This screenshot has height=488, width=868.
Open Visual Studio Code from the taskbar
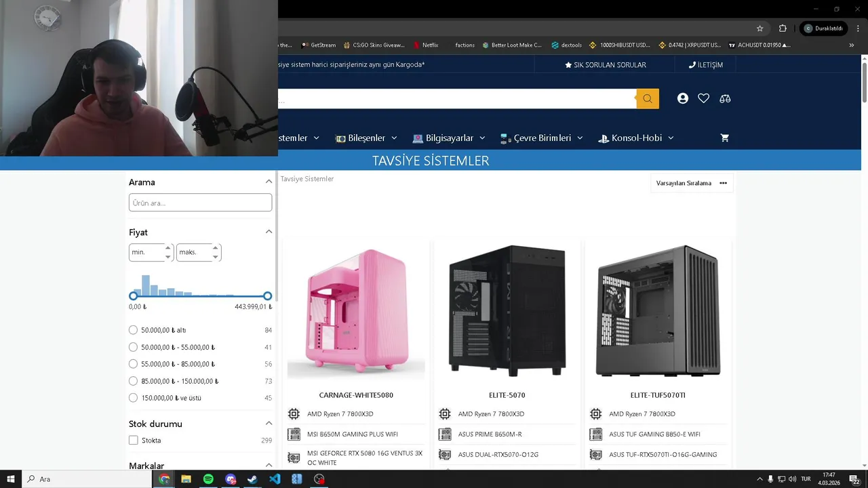tap(275, 479)
